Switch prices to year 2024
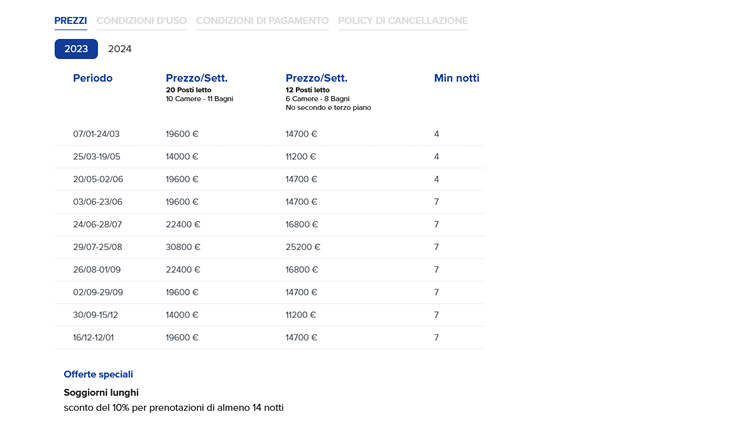Image resolution: width=735 pixels, height=446 pixels. tap(120, 49)
